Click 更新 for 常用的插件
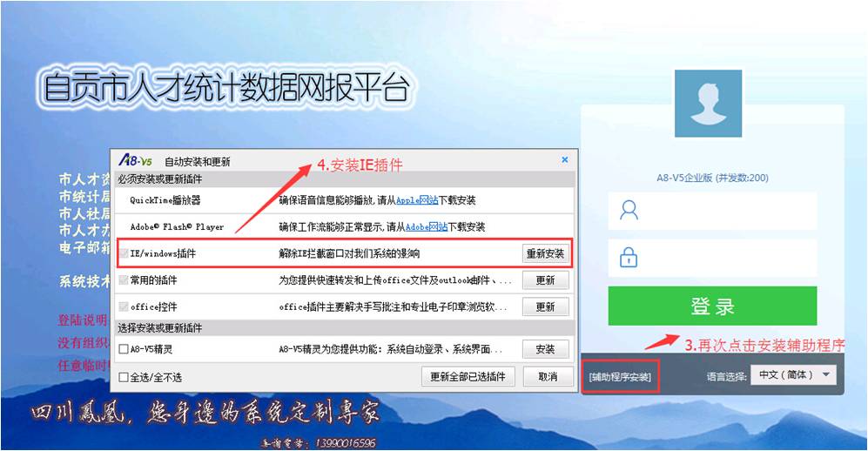The width and height of the screenshot is (868, 451). click(545, 280)
